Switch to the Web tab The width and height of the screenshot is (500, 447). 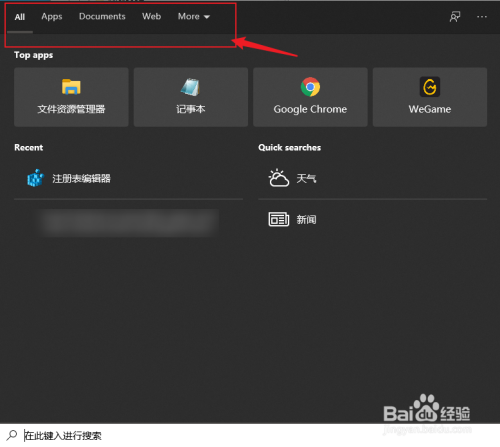pyautogui.click(x=151, y=16)
